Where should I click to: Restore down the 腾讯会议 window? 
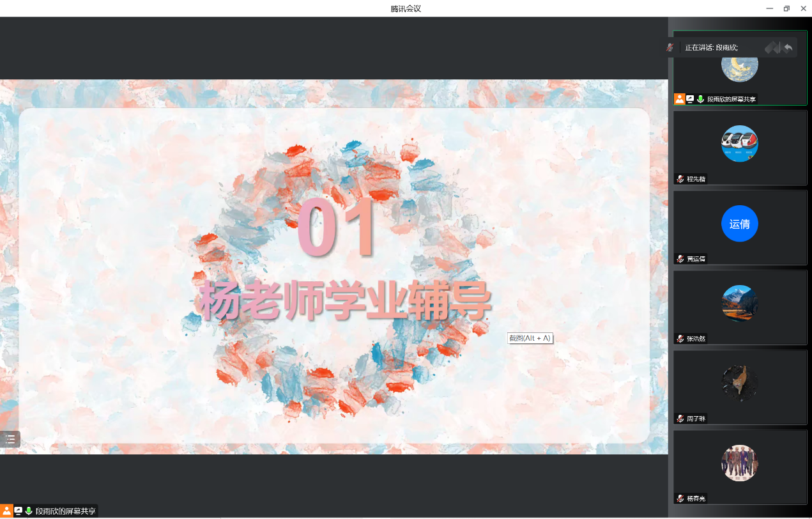pyautogui.click(x=786, y=8)
